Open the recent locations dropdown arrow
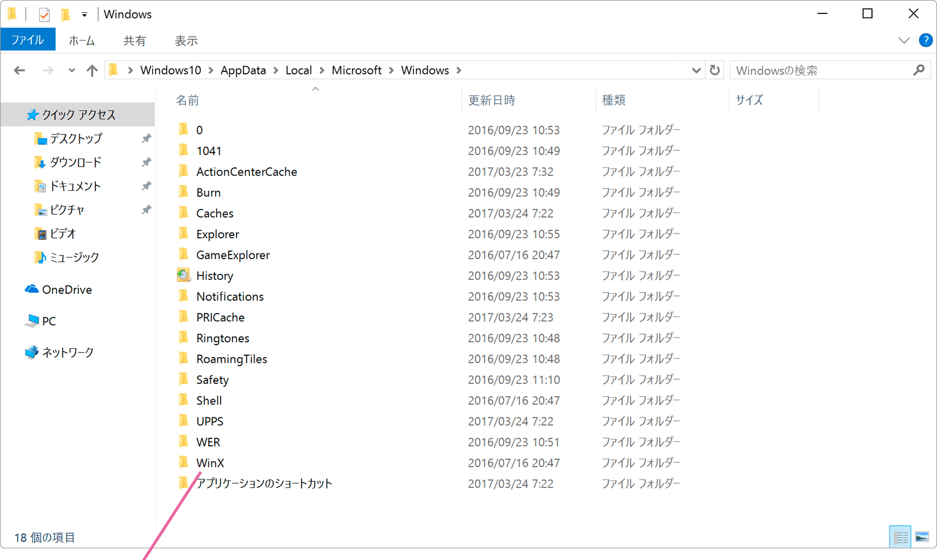Screen dimensions: 937x560 tap(71, 71)
